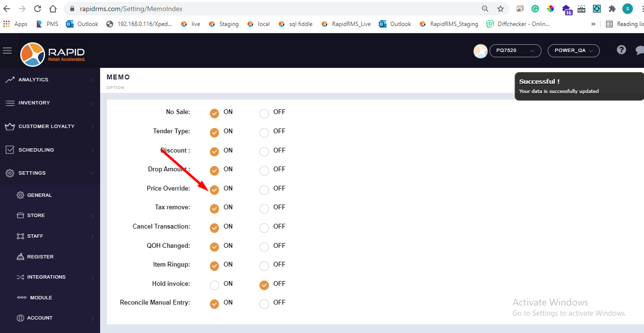Click the user avatar near PQ7520

click(480, 51)
